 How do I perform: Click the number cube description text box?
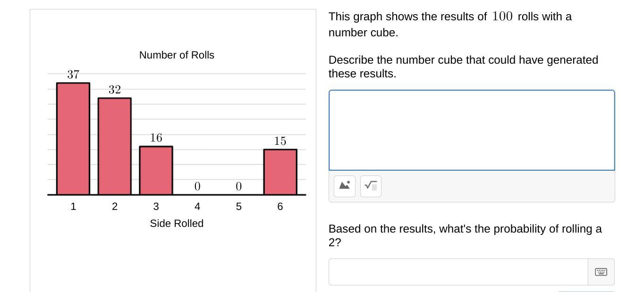tap(472, 130)
